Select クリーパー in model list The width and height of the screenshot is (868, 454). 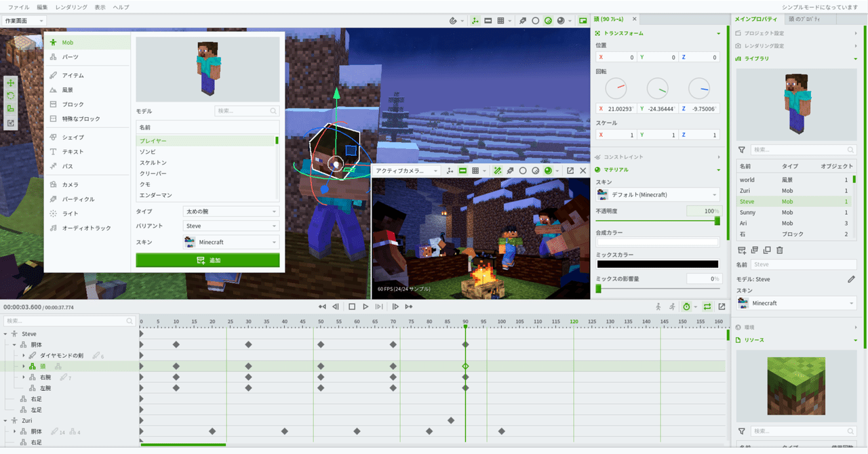coord(205,173)
